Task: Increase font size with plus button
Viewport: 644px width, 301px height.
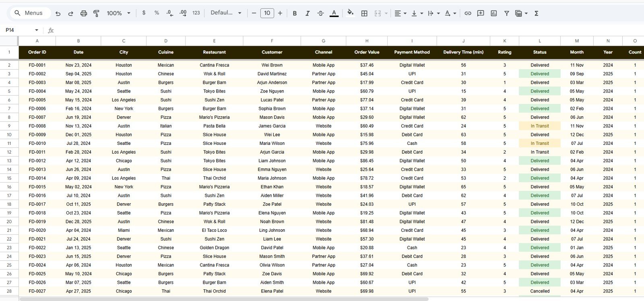Action: pyautogui.click(x=280, y=13)
